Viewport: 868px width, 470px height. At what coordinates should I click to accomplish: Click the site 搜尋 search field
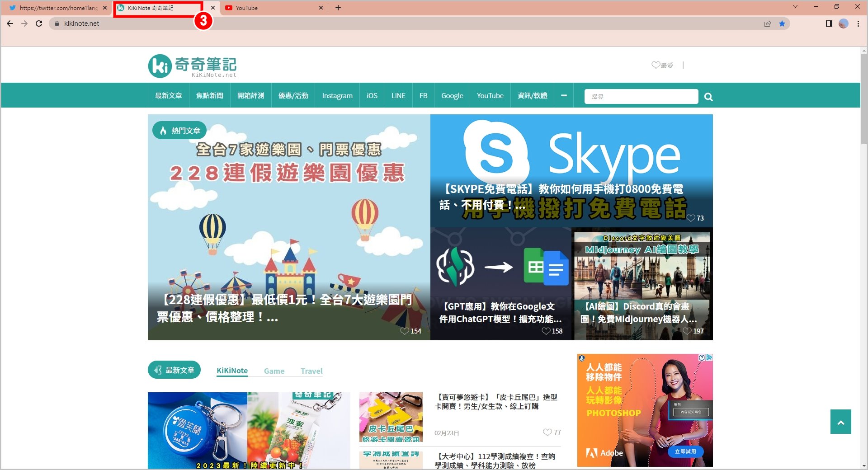[x=641, y=96]
